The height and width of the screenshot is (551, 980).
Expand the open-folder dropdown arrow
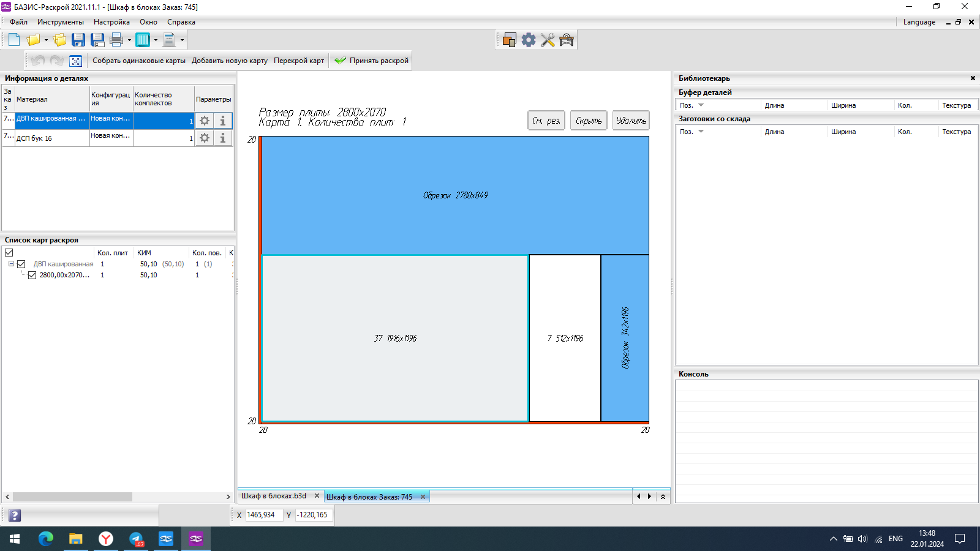tap(46, 40)
